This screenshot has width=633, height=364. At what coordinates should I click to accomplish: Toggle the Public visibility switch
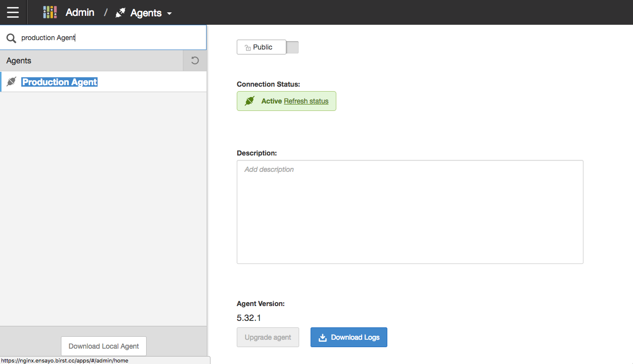(292, 47)
